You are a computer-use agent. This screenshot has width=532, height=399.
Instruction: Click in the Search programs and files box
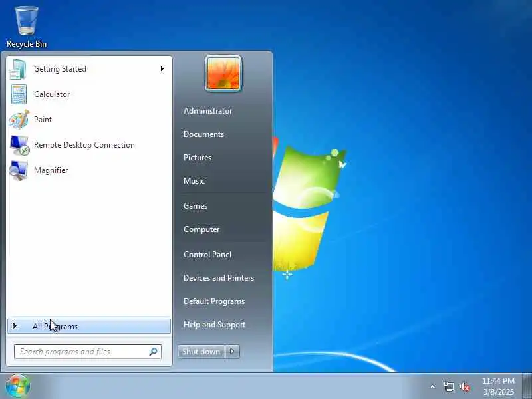click(88, 352)
